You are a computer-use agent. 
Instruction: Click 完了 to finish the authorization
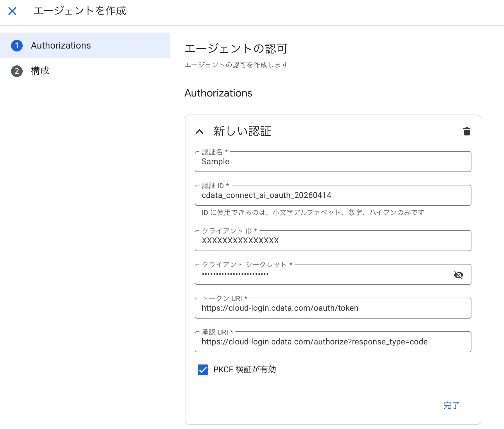pyautogui.click(x=451, y=405)
